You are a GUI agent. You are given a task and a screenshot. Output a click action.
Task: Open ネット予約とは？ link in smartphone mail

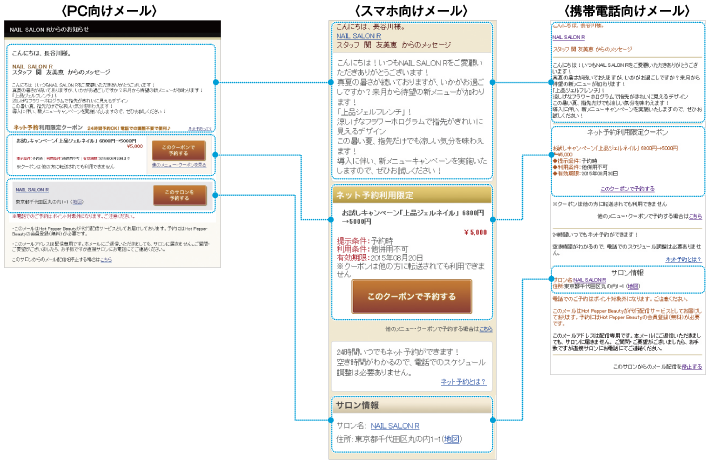pos(466,381)
